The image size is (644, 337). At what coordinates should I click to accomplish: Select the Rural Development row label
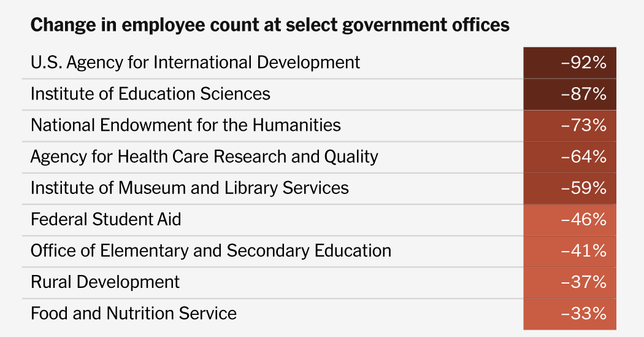click(105, 282)
